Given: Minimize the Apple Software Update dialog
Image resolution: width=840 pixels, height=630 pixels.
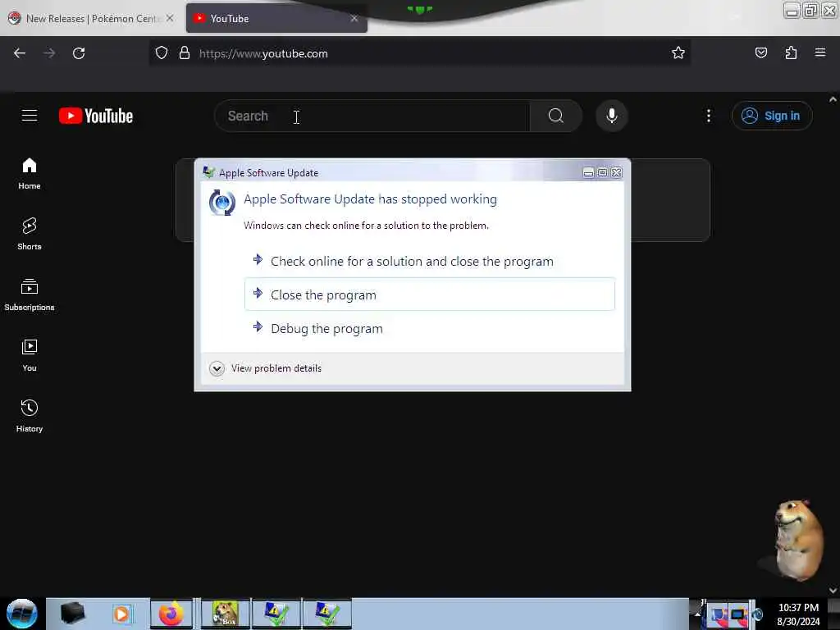Looking at the screenshot, I should [587, 172].
